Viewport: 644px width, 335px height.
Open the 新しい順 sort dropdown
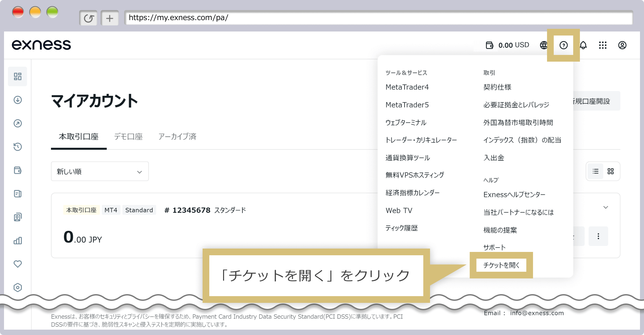(100, 172)
